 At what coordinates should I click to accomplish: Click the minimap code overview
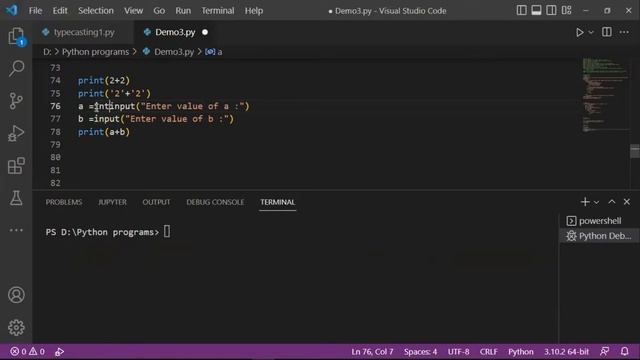[605, 95]
